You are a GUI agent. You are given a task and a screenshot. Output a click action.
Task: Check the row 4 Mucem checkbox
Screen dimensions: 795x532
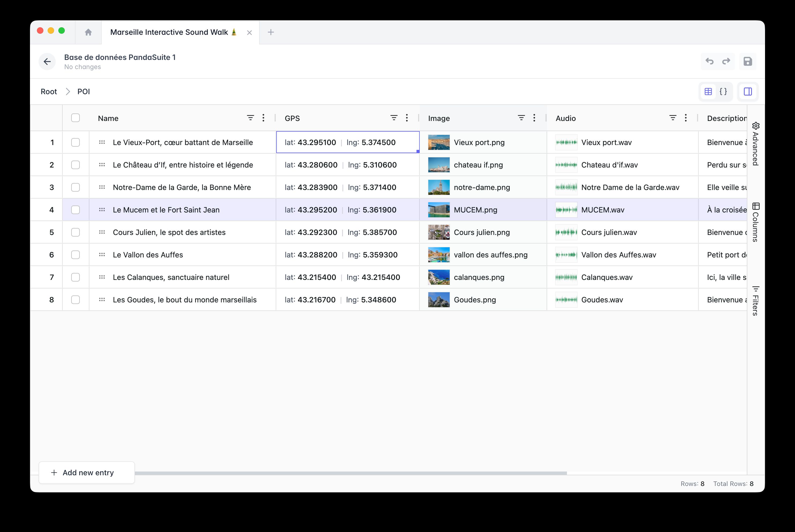click(75, 210)
